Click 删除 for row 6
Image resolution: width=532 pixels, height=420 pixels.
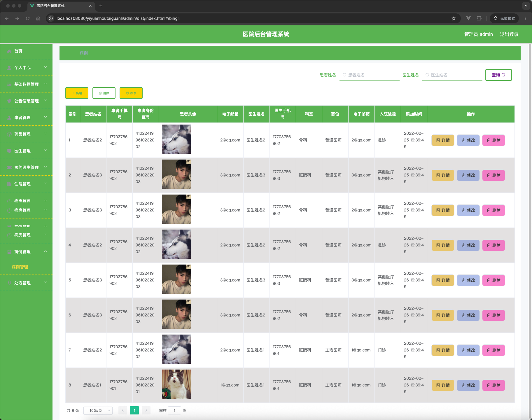point(494,315)
